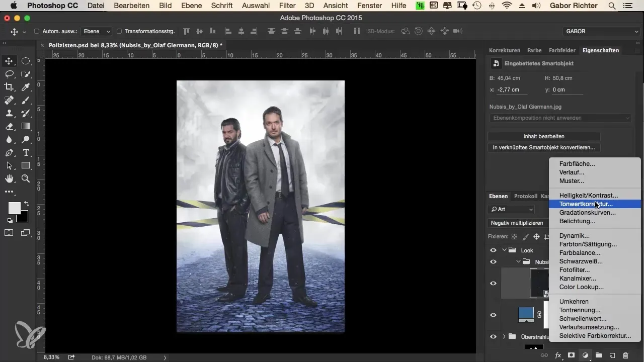Screen dimensions: 644x362
Task: Expand the Überstrahlung group
Action: click(504, 336)
